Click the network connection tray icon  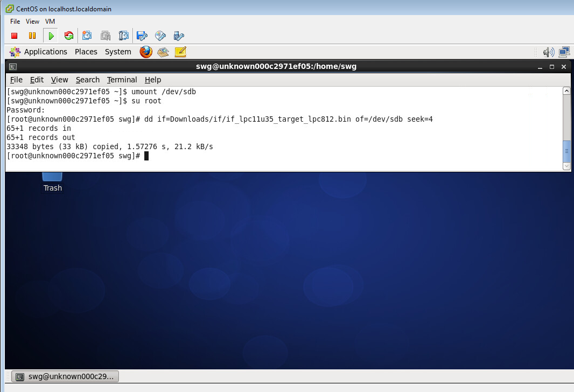564,52
